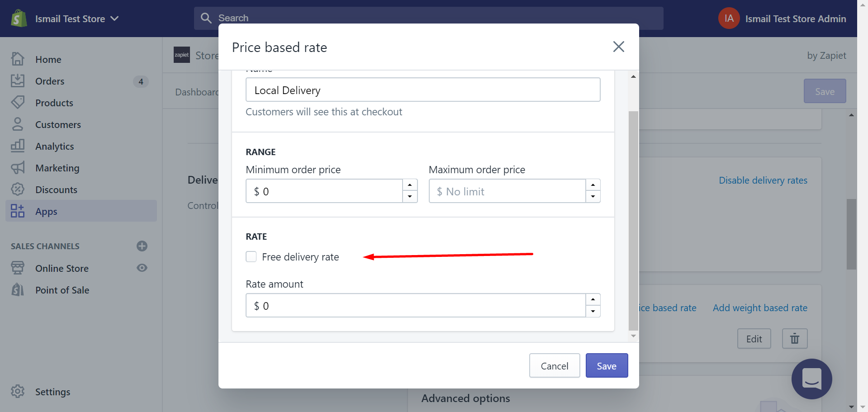Click the Marketing megaphone icon
The image size is (868, 412).
point(18,168)
